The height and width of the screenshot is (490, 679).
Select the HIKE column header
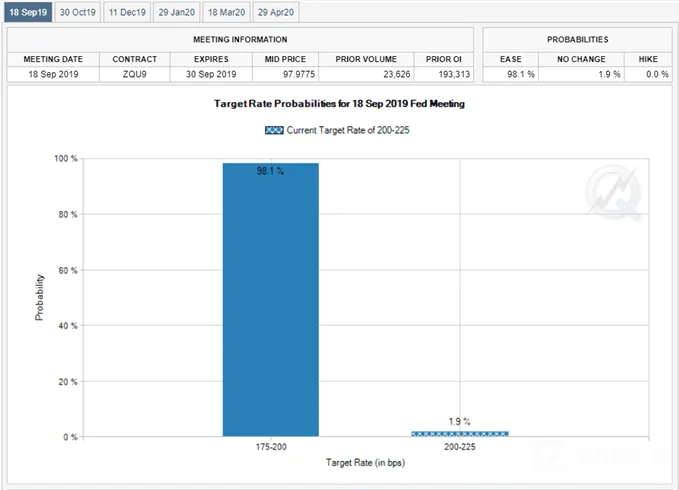(x=648, y=59)
